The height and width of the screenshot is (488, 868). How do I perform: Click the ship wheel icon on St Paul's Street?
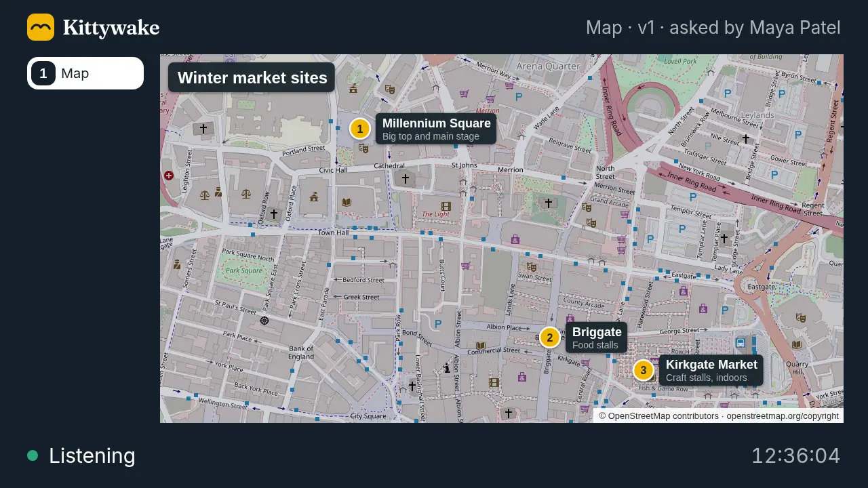tap(264, 321)
